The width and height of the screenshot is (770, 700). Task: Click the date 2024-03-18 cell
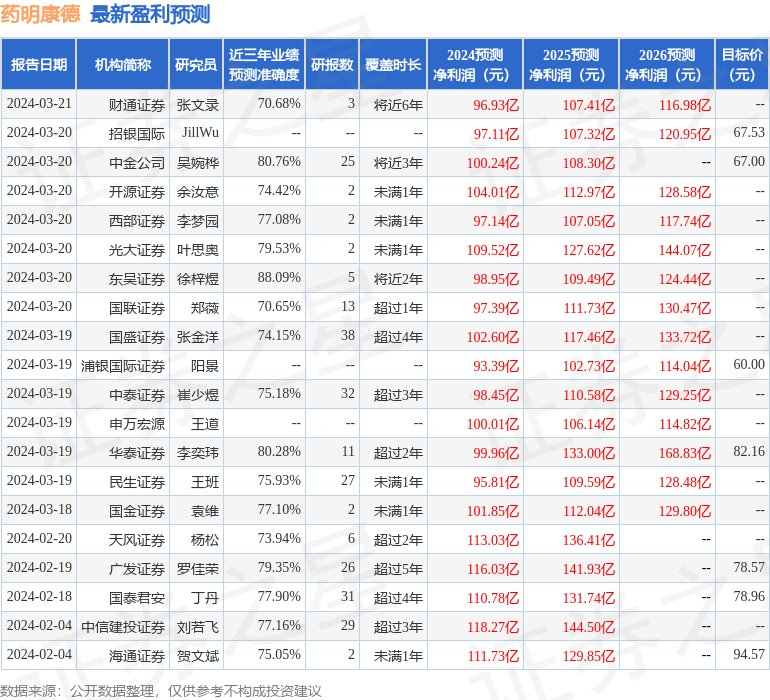(39, 509)
